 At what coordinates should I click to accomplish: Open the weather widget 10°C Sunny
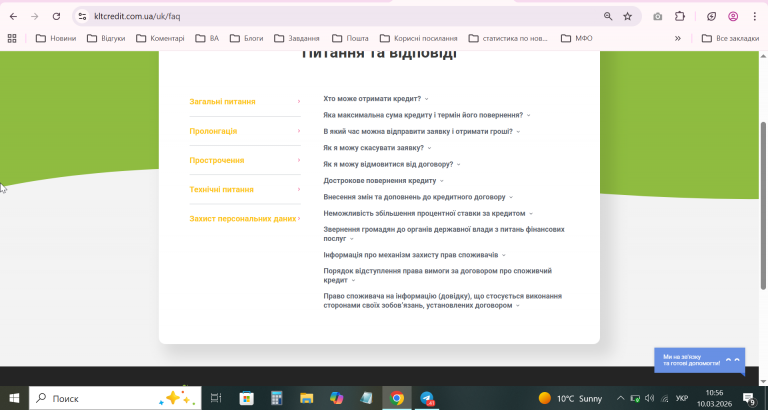(570, 398)
